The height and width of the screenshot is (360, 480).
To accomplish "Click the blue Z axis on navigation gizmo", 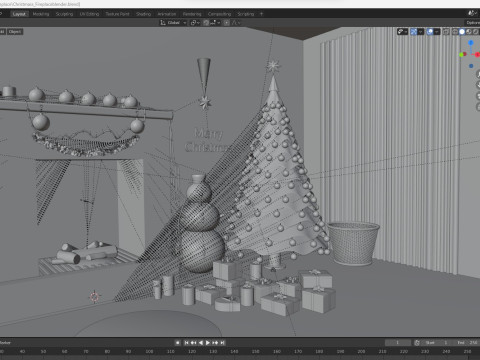I will (x=471, y=43).
